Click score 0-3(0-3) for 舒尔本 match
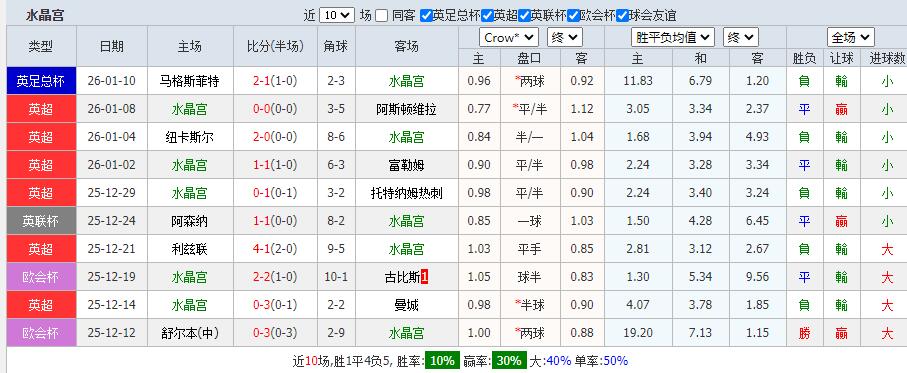This screenshot has height=373, width=907. click(x=275, y=333)
